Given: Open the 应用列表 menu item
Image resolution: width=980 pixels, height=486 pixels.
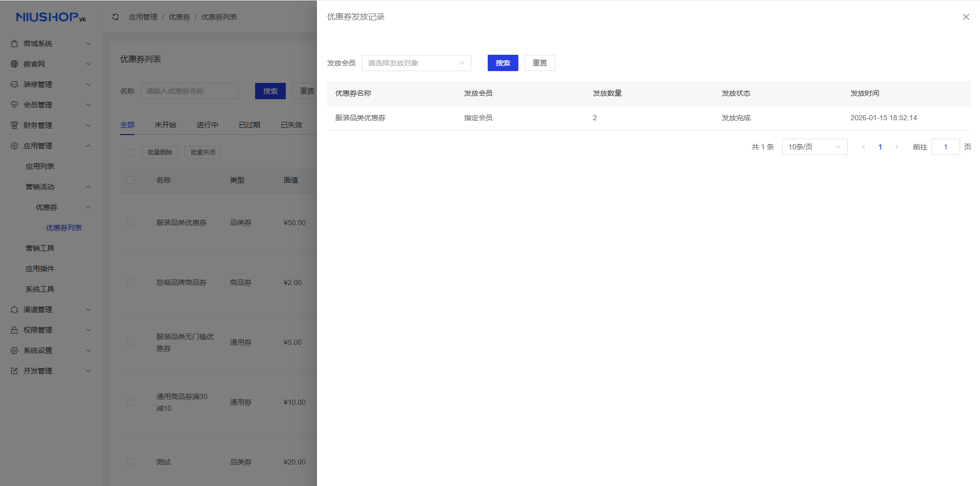Looking at the screenshot, I should pyautogui.click(x=40, y=166).
